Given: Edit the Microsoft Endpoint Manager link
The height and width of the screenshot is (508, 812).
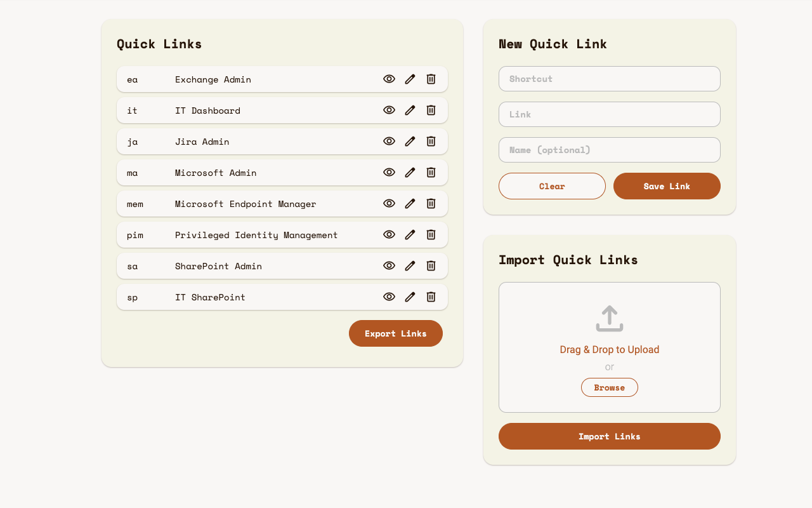Looking at the screenshot, I should click(410, 203).
